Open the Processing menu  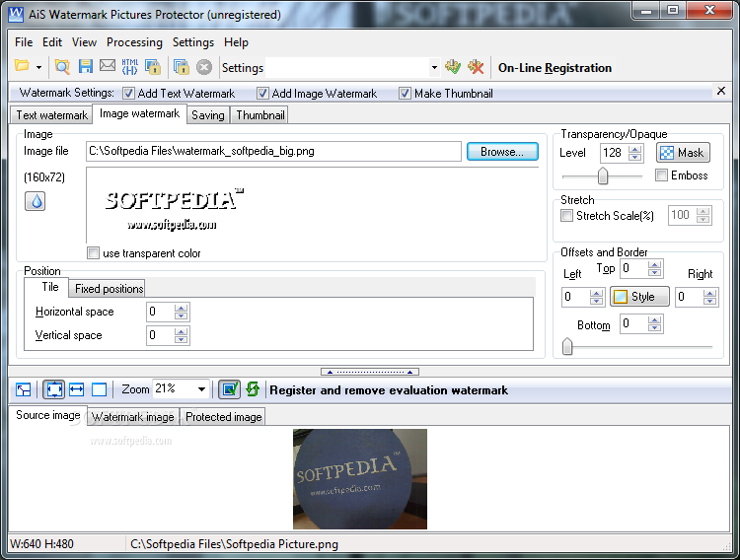coord(134,42)
